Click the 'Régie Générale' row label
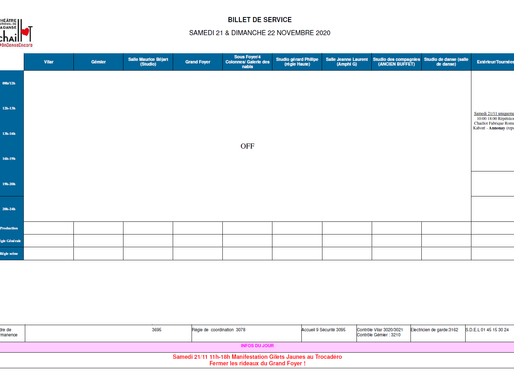This screenshot has width=514, height=386. coord(10,241)
